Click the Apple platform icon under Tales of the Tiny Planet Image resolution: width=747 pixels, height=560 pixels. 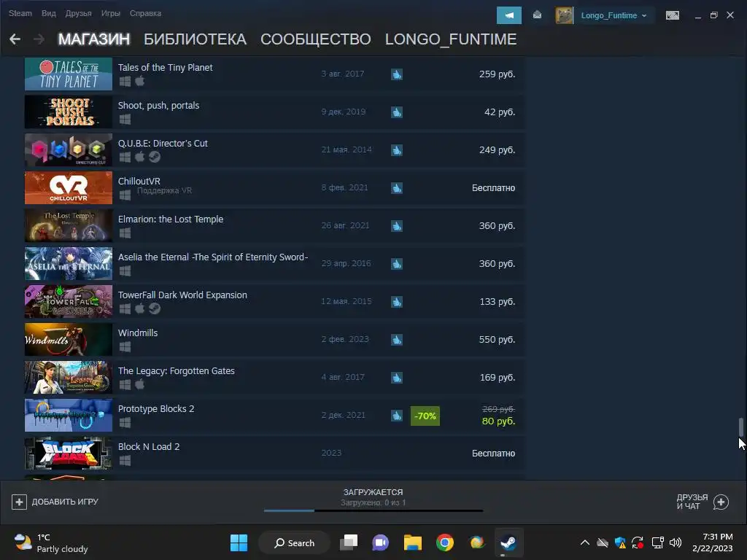pos(139,81)
